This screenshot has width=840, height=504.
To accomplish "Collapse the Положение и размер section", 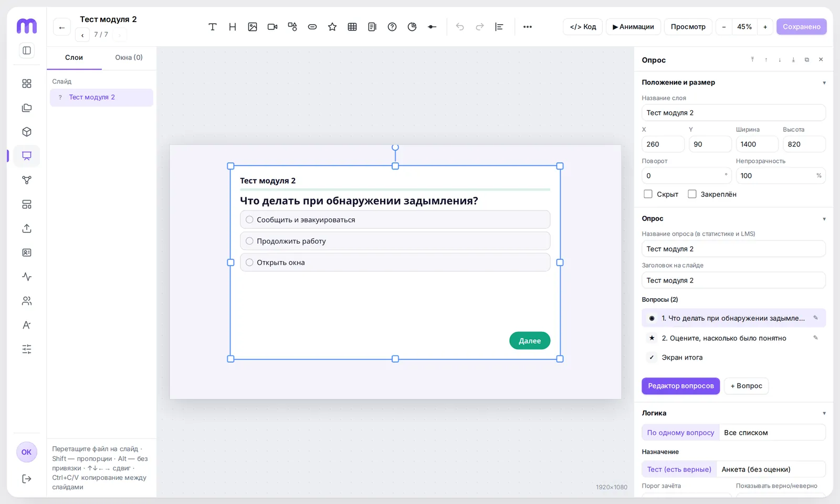I will coord(824,82).
